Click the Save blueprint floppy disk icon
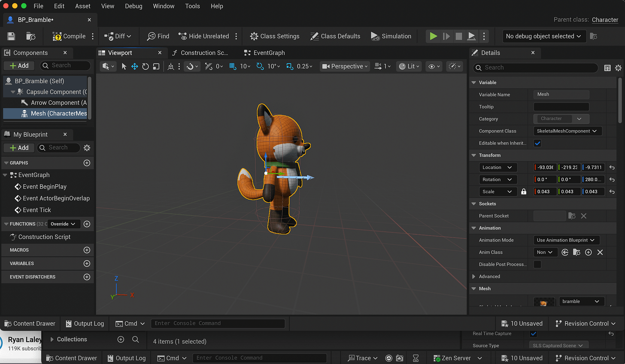This screenshot has width=625, height=364. coord(11,36)
